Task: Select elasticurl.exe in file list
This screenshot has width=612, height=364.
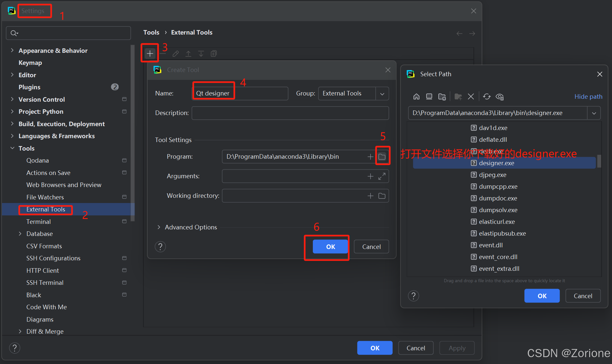Action: pyautogui.click(x=497, y=222)
